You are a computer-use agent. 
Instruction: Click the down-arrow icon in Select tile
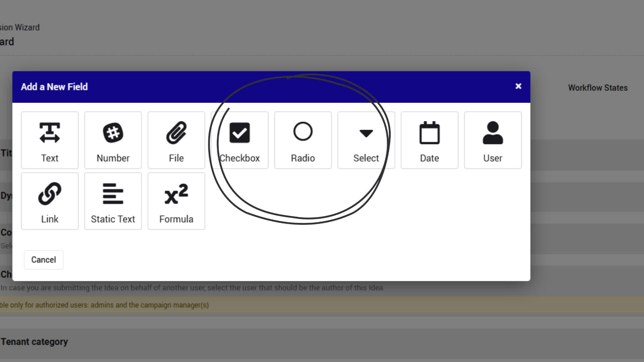[x=366, y=133]
